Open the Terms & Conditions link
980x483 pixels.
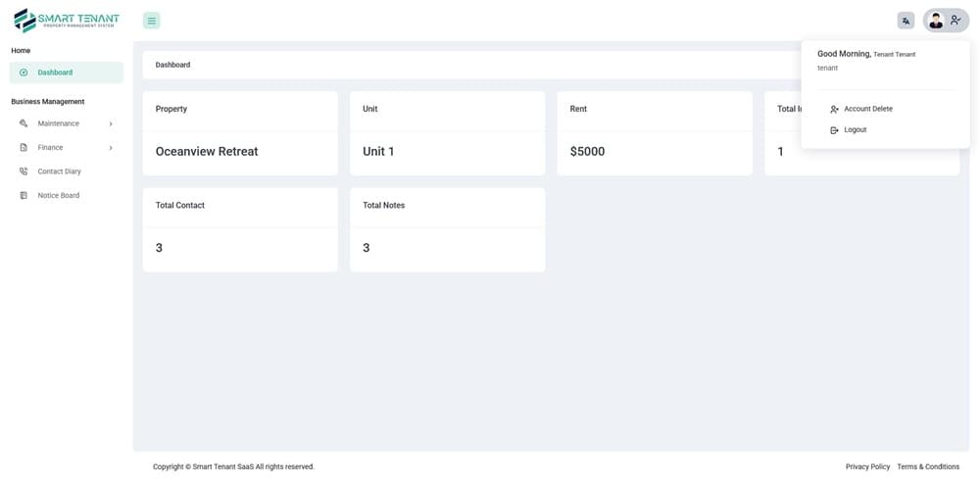pyautogui.click(x=928, y=466)
